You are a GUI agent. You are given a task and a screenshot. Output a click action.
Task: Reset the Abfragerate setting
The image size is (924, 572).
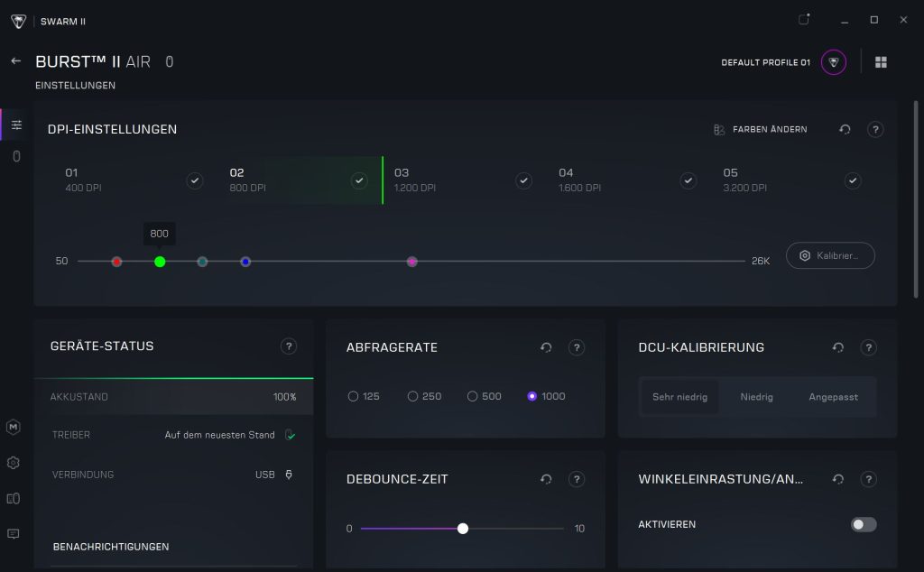[546, 347]
